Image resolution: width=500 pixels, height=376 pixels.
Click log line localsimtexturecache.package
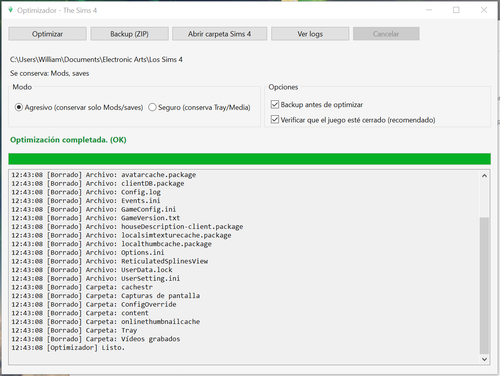121,235
